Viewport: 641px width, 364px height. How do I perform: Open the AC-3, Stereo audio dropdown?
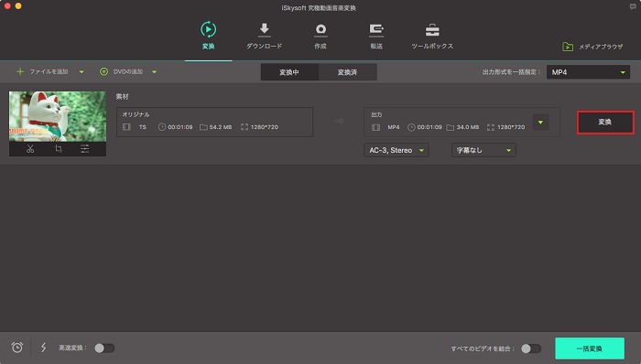click(x=397, y=150)
